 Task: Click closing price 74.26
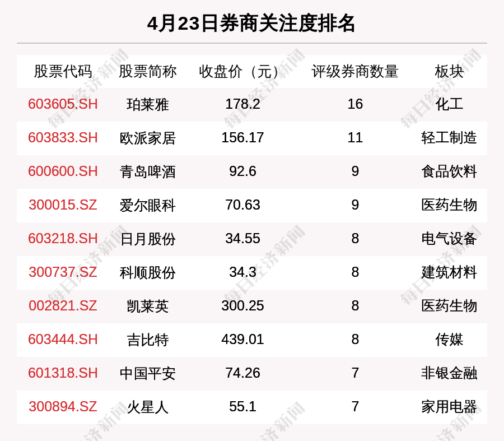pos(242,373)
